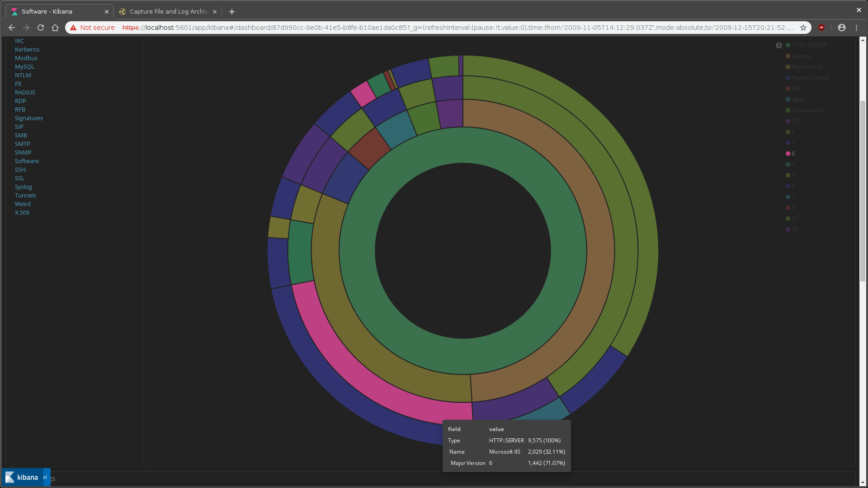Go to the browser home page icon

(x=55, y=28)
